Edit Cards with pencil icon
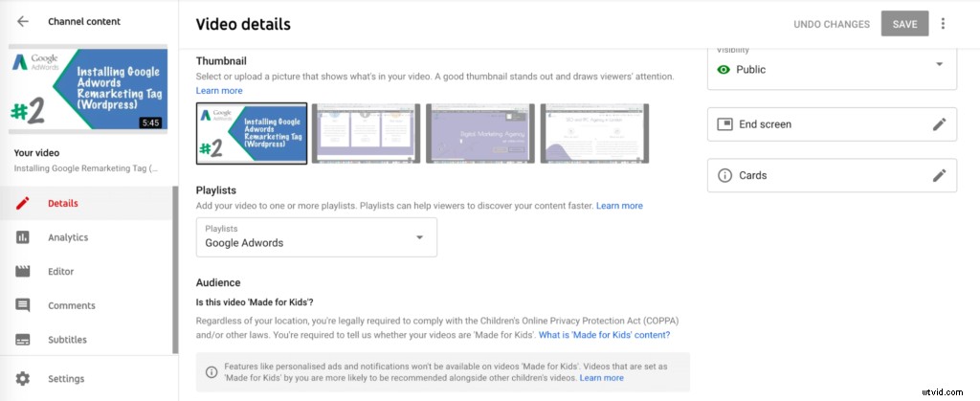 [x=940, y=175]
